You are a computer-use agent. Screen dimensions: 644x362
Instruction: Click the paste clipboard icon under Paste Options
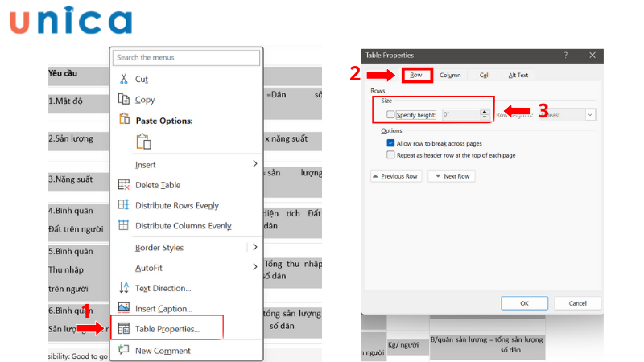[x=143, y=142]
